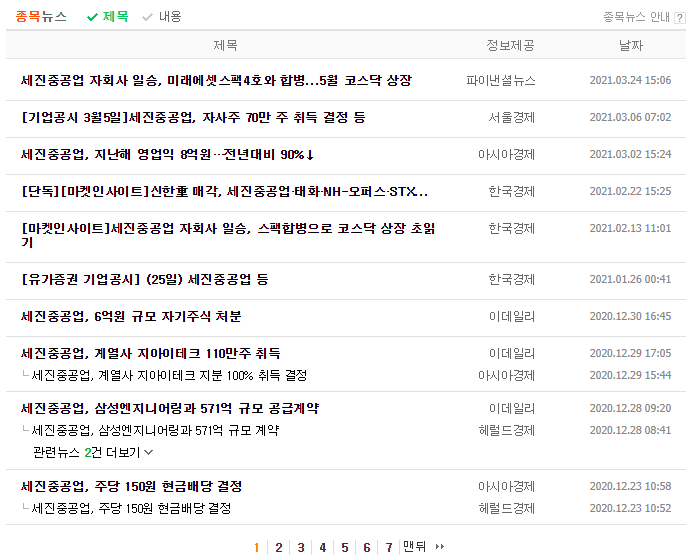Open article 지난해 영업익 8억원 전년대비 90%

tap(167, 154)
